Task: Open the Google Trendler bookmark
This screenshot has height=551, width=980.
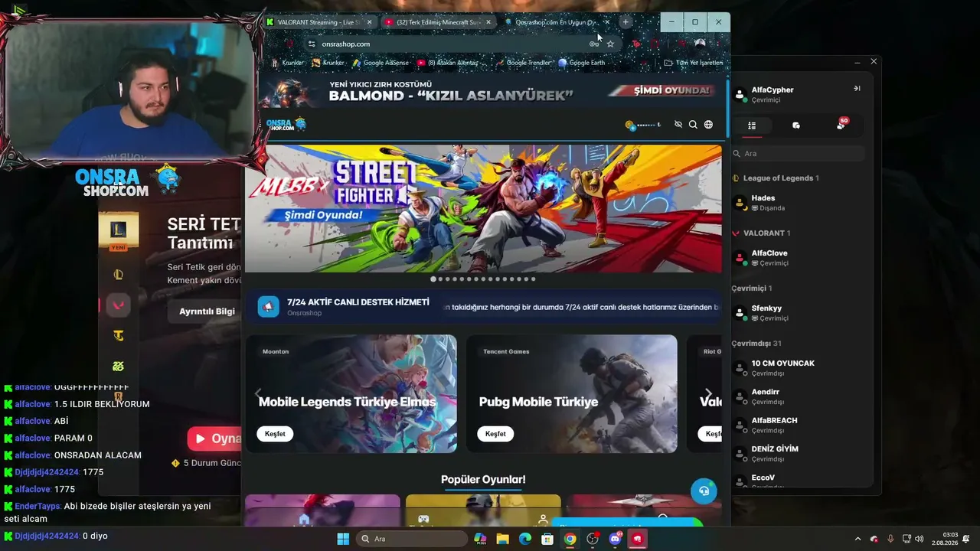Action: tap(523, 63)
